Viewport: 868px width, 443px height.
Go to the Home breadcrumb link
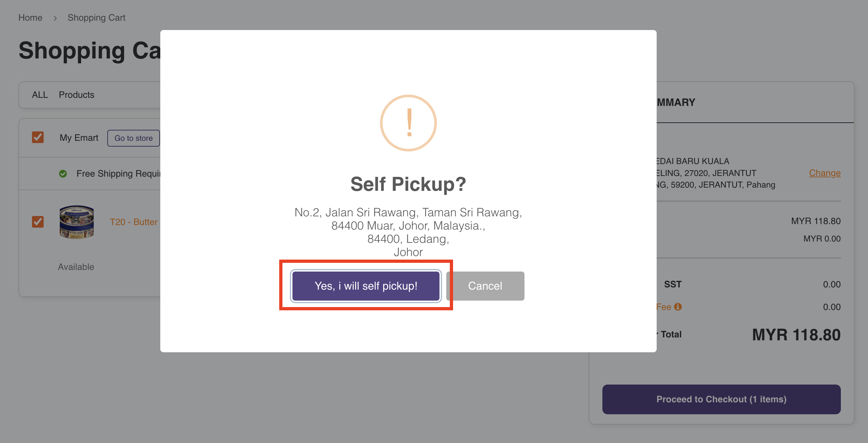point(30,18)
